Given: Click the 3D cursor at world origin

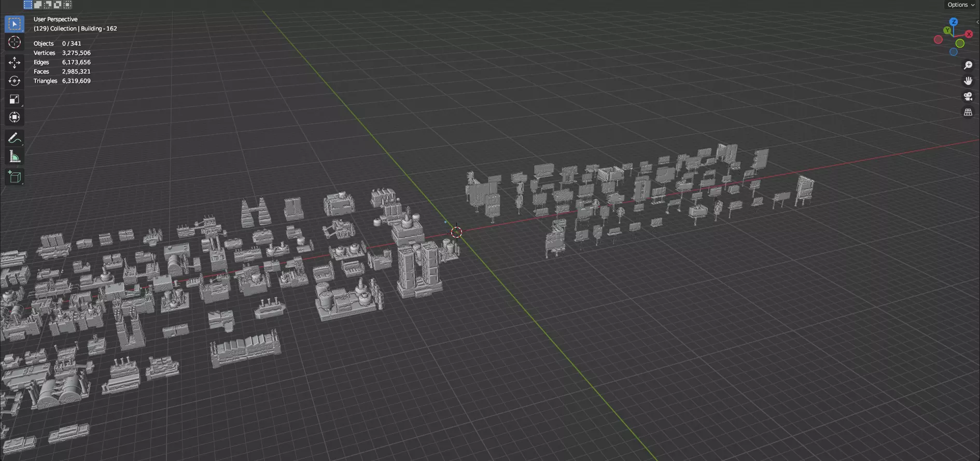Looking at the screenshot, I should coord(456,232).
